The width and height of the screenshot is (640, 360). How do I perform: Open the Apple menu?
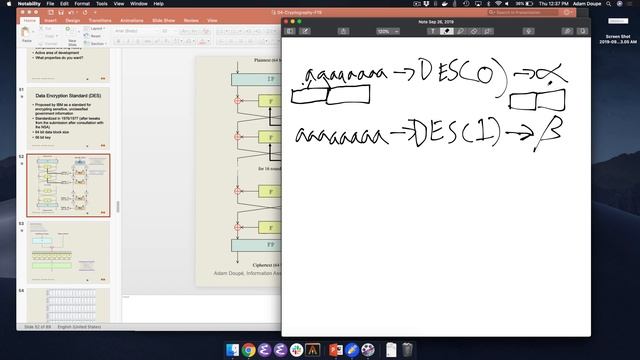pos(9,4)
